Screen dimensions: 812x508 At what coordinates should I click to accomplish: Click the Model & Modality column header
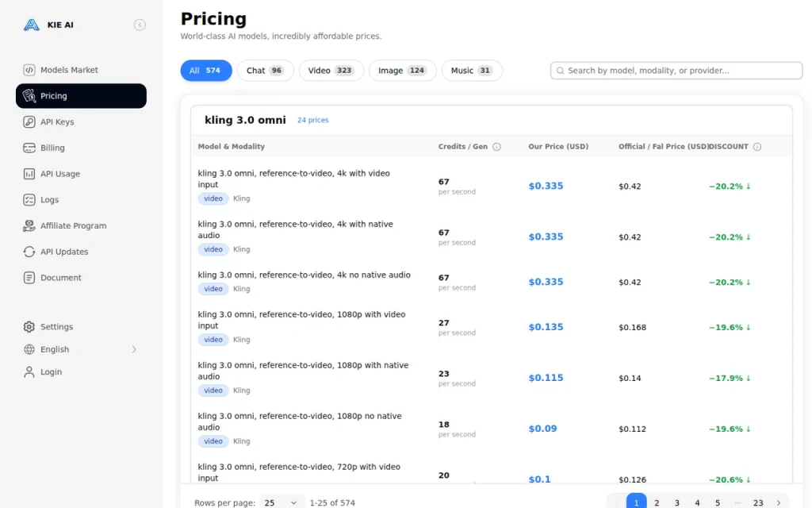pyautogui.click(x=231, y=147)
